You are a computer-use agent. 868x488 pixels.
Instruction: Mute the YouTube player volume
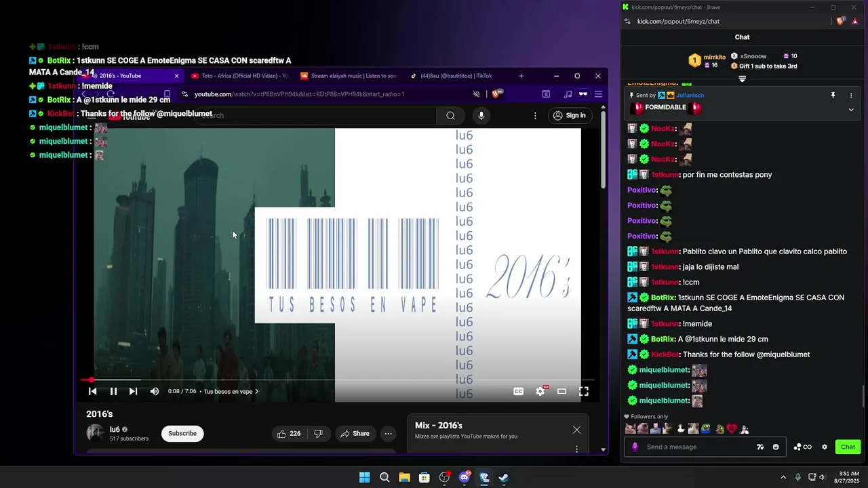click(x=154, y=391)
